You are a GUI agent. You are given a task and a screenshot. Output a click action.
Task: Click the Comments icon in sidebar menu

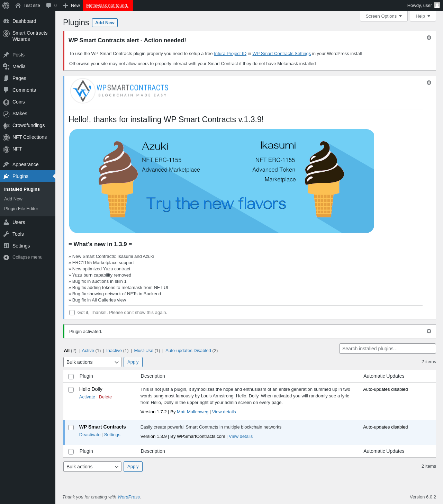tap(6, 90)
